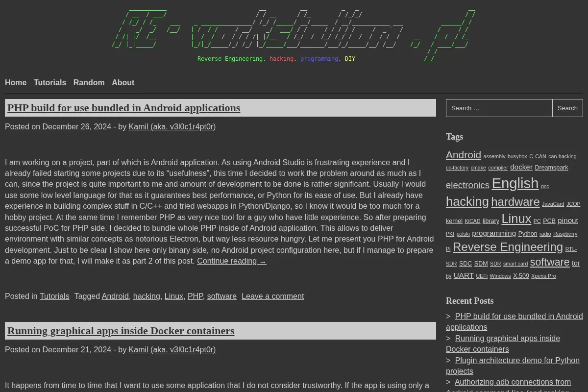Open the English tag
This screenshot has width=588, height=392.
pos(515,183)
